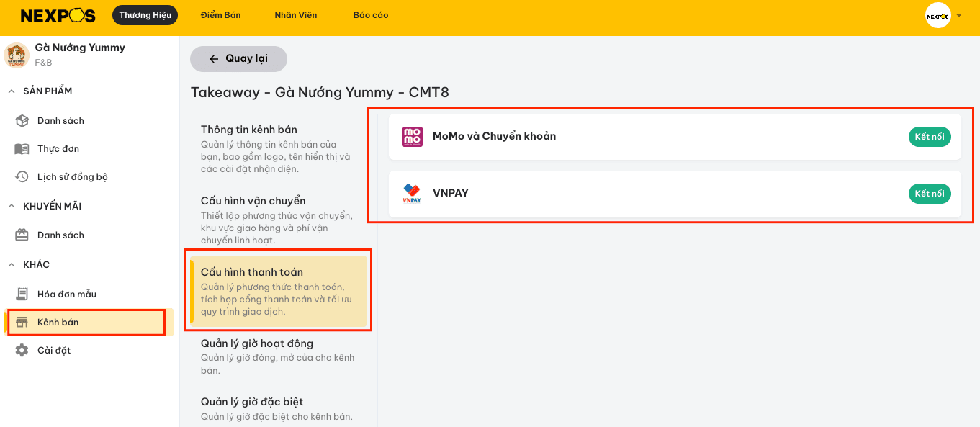Open Quản lý giờ hoạt động section
The image size is (980, 427).
(x=279, y=356)
